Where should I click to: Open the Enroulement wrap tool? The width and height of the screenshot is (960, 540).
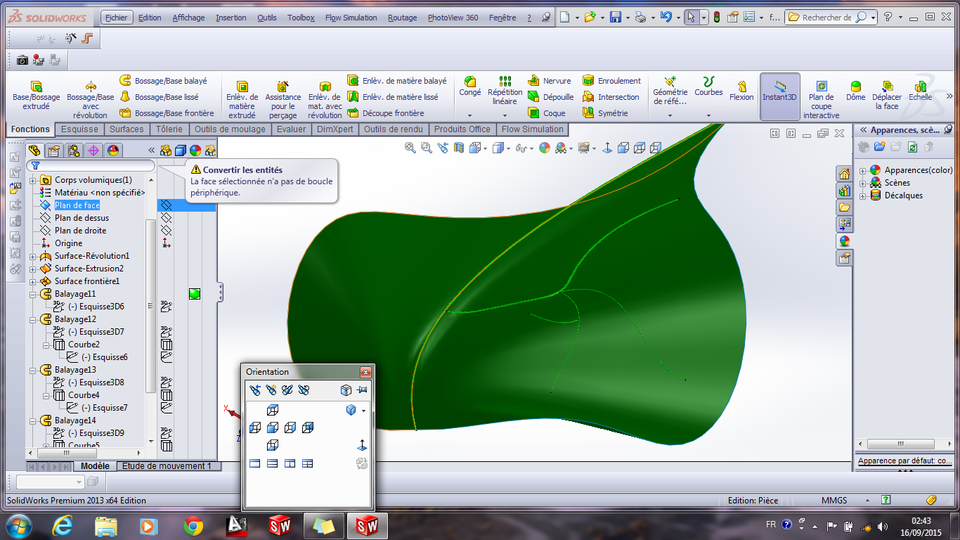tap(611, 81)
